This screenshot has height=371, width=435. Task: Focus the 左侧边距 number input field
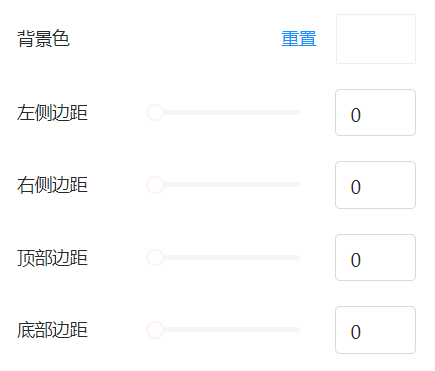click(x=375, y=113)
